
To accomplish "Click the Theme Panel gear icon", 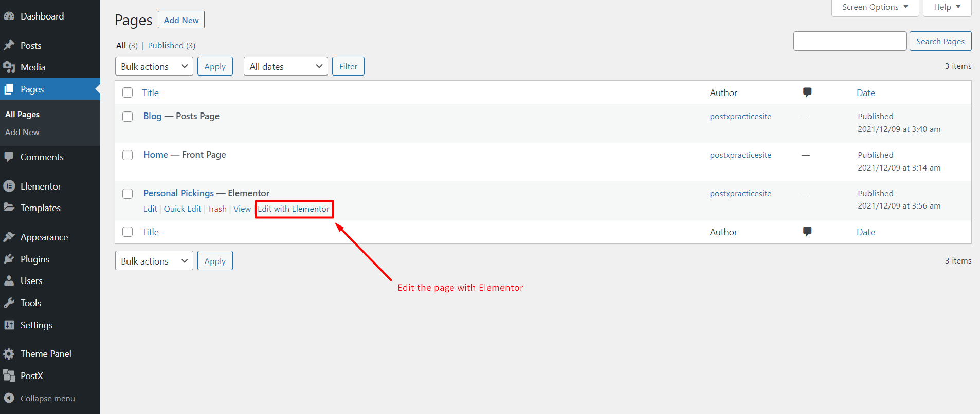I will (x=9, y=354).
